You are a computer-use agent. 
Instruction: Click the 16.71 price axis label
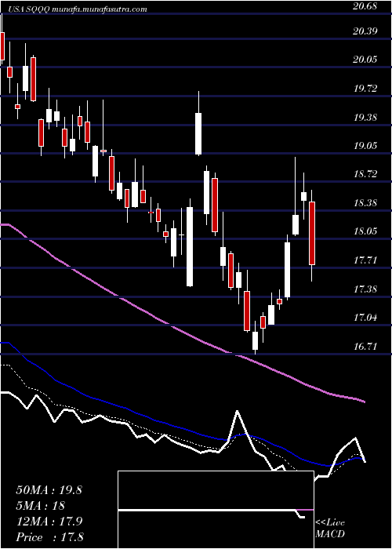pyautogui.click(x=365, y=347)
